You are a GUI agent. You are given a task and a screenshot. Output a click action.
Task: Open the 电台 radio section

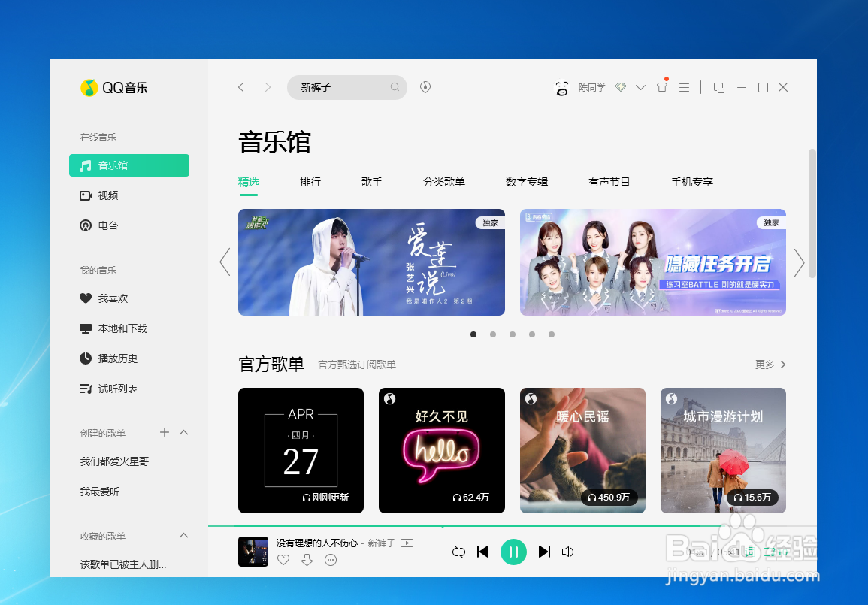click(x=107, y=225)
